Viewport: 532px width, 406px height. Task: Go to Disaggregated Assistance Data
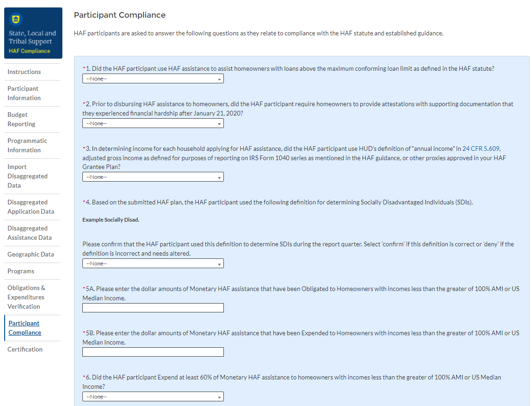pyautogui.click(x=29, y=233)
